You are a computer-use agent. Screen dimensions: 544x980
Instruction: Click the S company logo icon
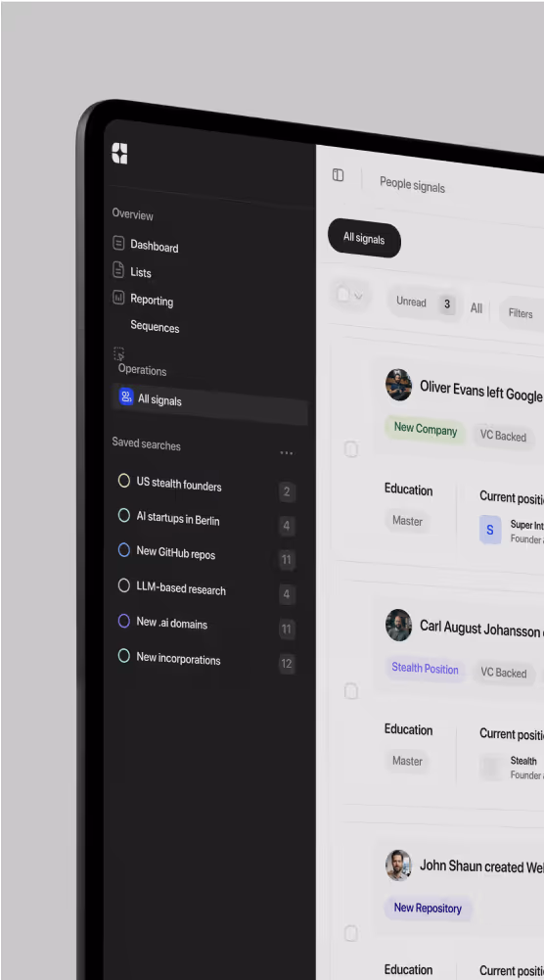point(490,530)
